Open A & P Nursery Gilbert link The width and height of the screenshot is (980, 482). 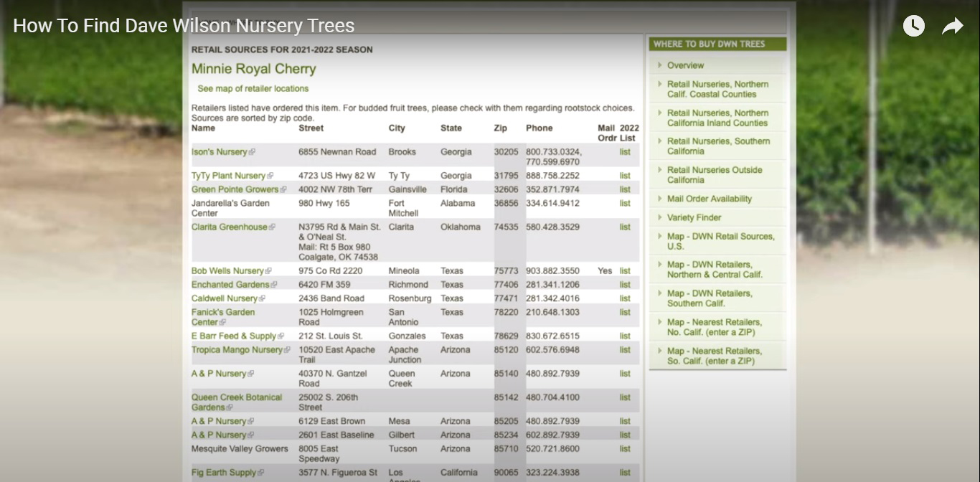[x=218, y=435]
